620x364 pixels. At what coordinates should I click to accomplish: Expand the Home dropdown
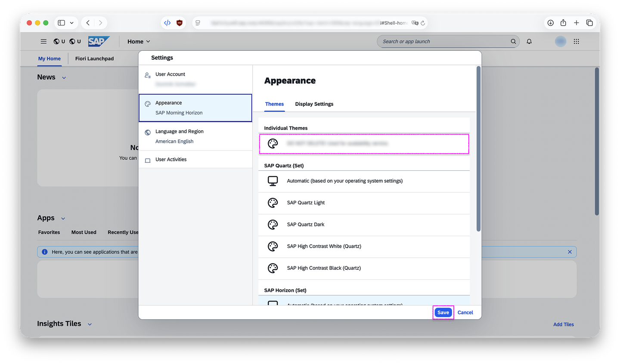point(138,41)
